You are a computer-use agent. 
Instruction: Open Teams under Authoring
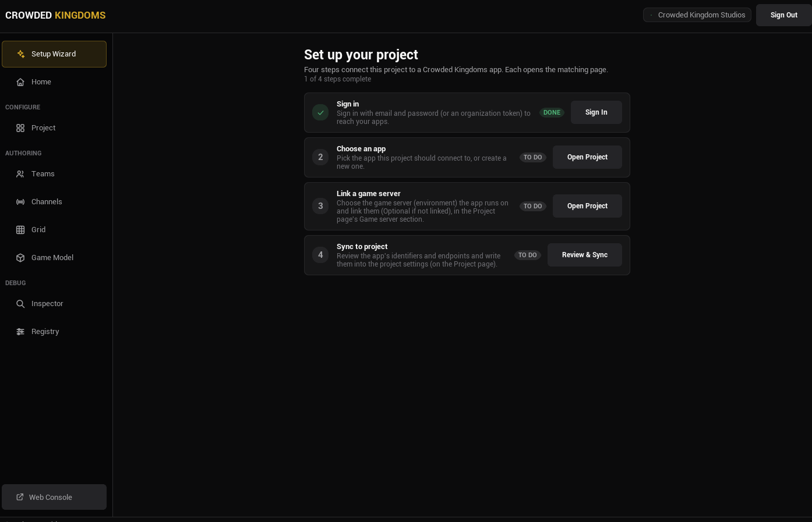[x=54, y=174]
